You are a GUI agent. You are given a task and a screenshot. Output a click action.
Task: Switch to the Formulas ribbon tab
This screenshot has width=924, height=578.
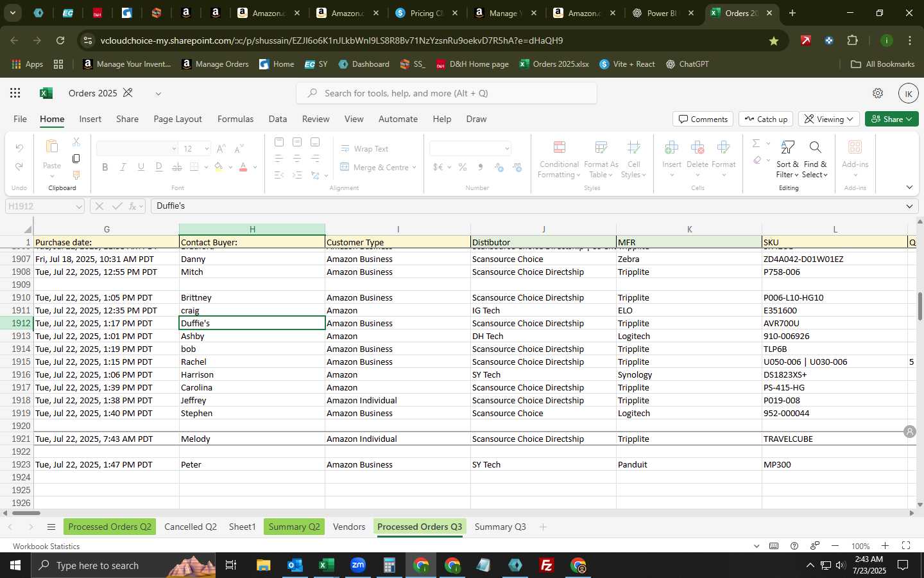point(235,119)
